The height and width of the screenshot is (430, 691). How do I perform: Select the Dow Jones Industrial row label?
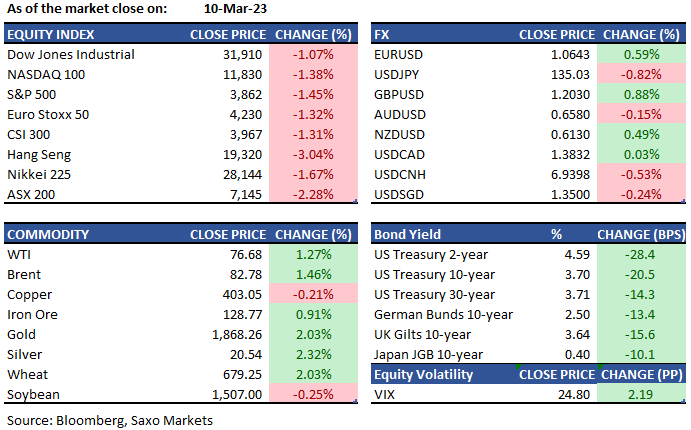tap(70, 54)
